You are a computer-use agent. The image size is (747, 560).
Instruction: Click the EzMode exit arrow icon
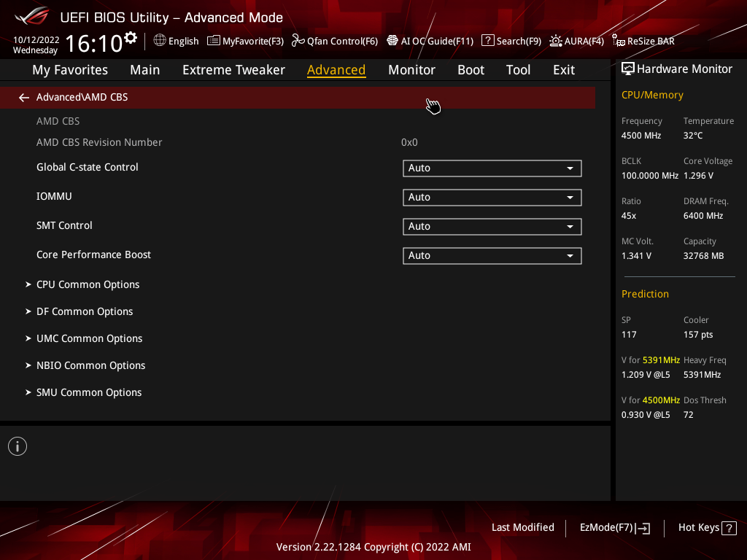tap(643, 528)
